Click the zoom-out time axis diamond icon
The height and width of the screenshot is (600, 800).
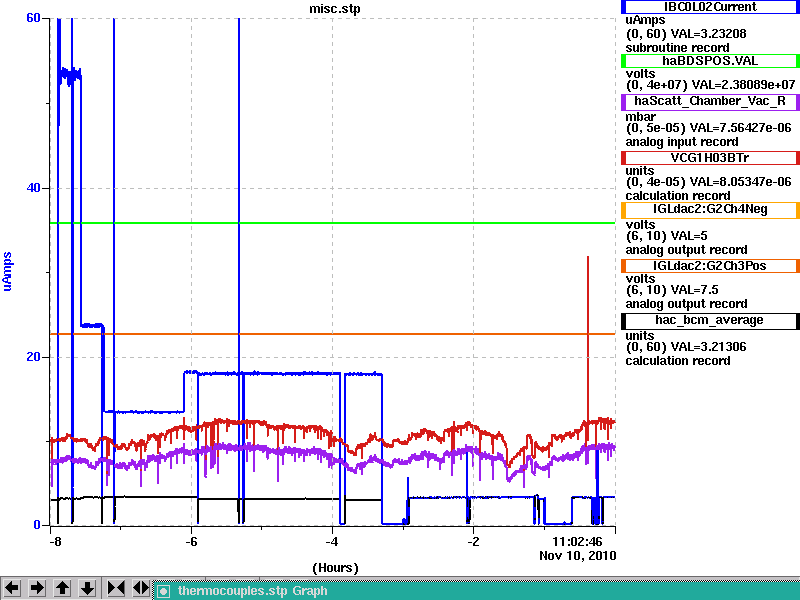click(x=140, y=588)
